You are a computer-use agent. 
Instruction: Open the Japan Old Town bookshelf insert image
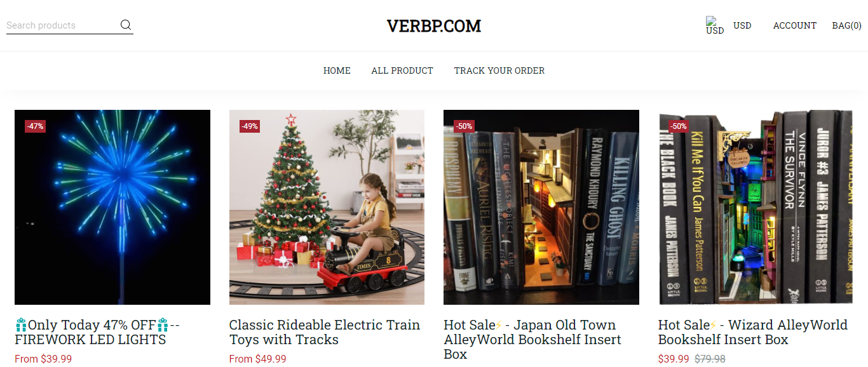[x=541, y=208]
